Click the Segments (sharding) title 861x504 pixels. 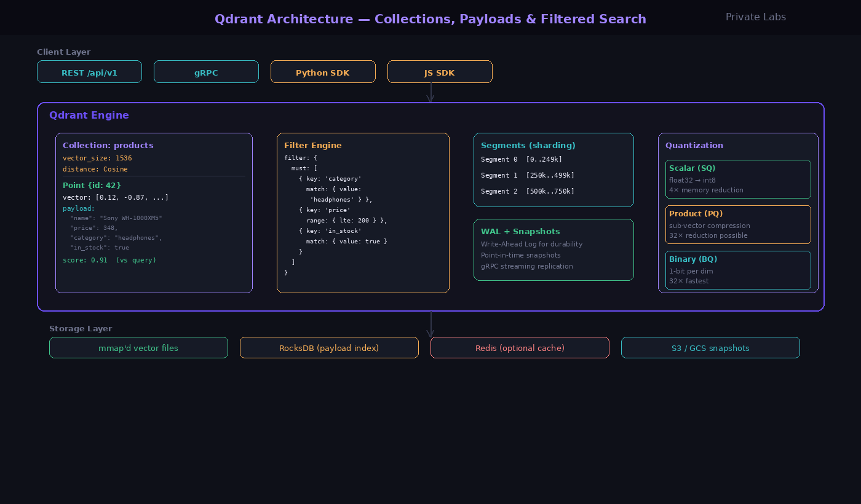528,146
